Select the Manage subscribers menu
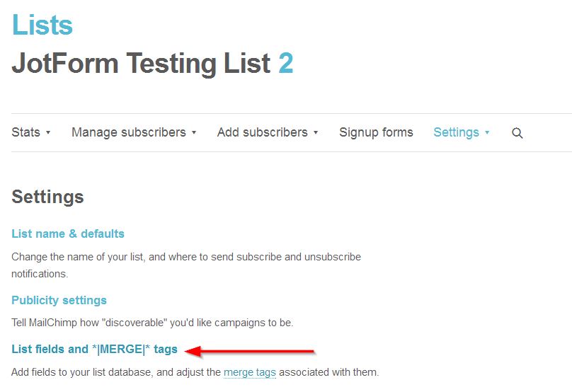 [x=128, y=132]
